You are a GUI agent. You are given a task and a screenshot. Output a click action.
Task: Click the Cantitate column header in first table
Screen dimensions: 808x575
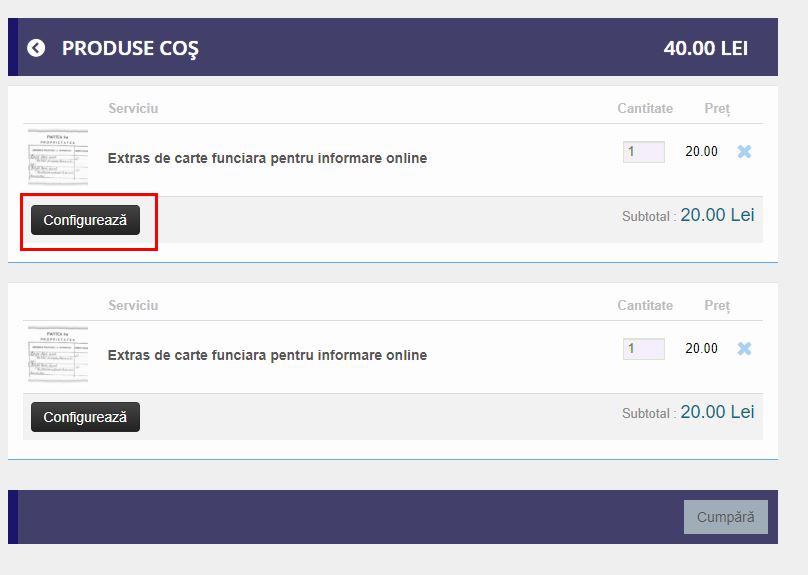point(645,108)
